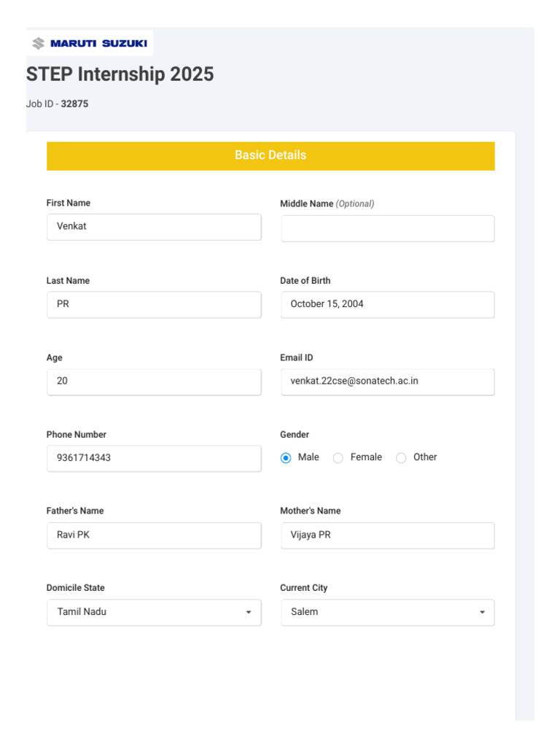Click the STEP Internship 2025 title
Viewport: 560px width, 747px height.
coord(120,74)
